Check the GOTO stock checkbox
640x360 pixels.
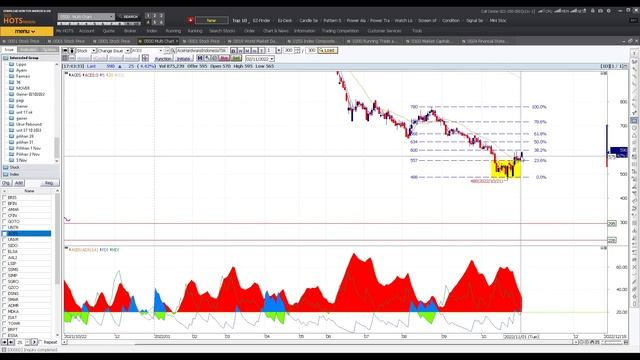4,222
